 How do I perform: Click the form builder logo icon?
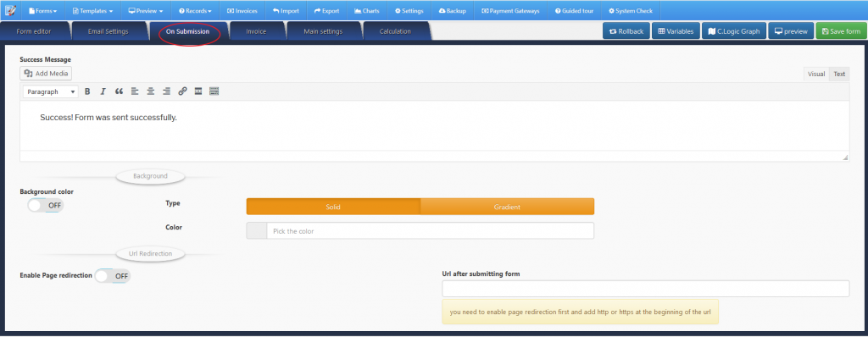10,10
